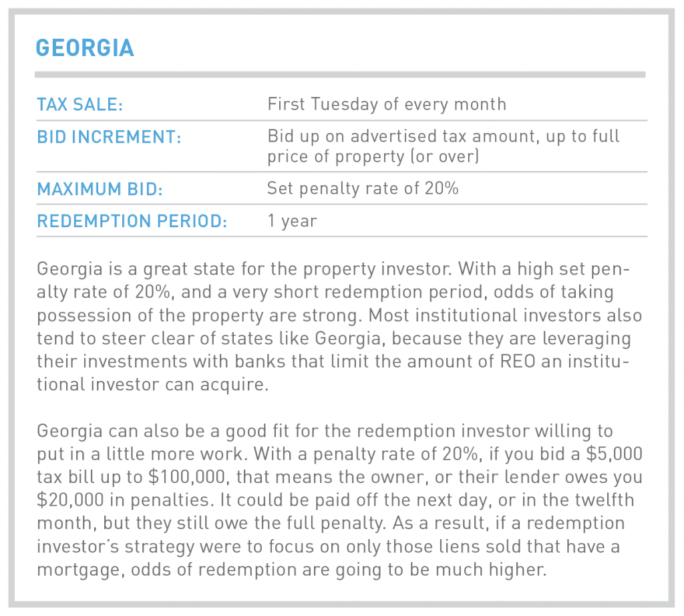Click 'tional investor can acquire.' line

coord(153,384)
